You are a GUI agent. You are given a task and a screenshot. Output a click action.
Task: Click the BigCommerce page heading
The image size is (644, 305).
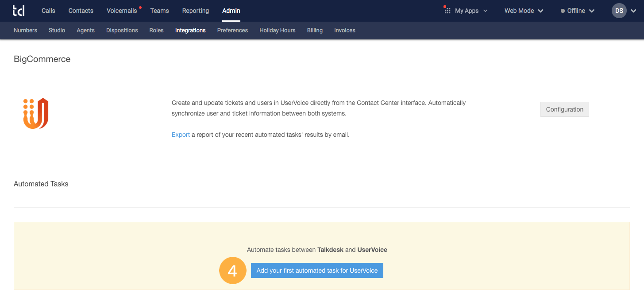point(42,59)
